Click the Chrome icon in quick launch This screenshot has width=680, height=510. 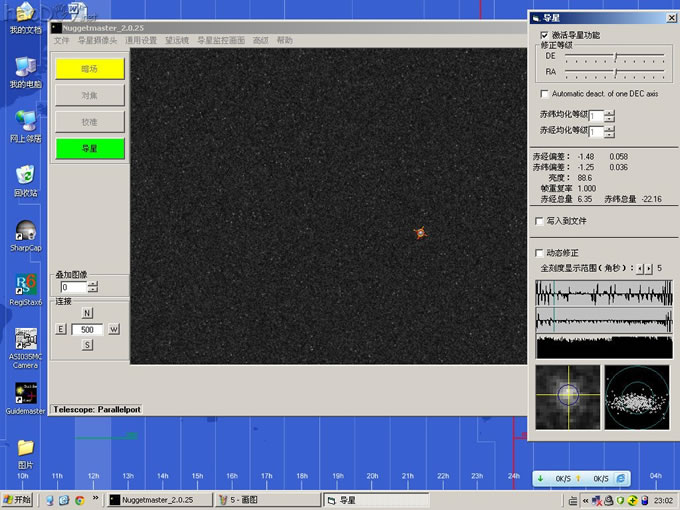pos(79,500)
